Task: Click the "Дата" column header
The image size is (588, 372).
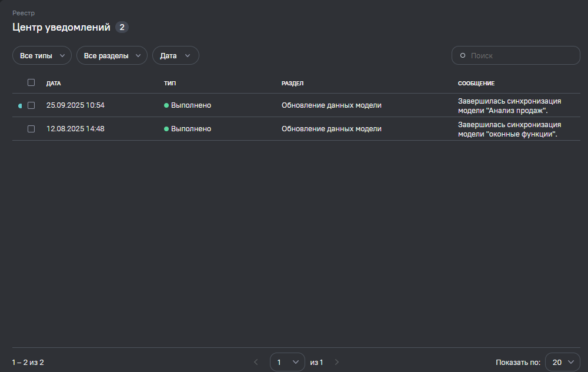Action: (54, 84)
